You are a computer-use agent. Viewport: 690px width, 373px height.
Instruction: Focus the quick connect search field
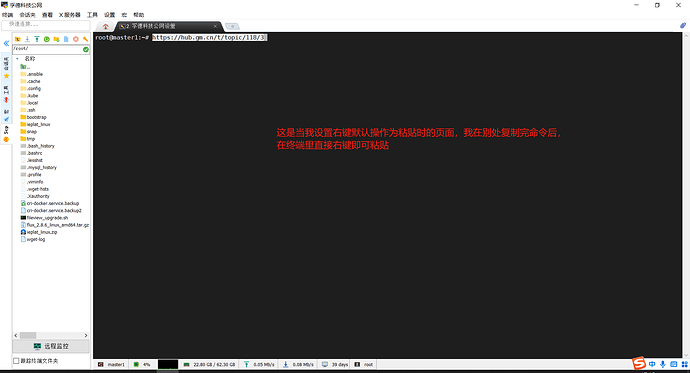pyautogui.click(x=46, y=25)
